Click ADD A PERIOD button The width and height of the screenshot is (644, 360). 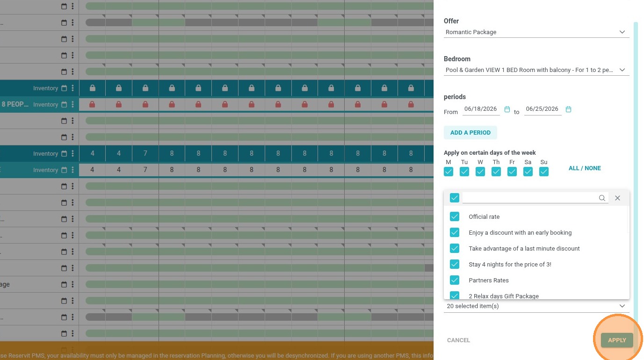[470, 133]
